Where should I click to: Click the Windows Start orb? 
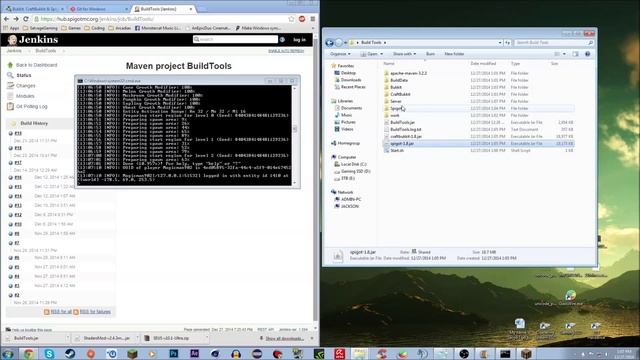tap(7, 353)
